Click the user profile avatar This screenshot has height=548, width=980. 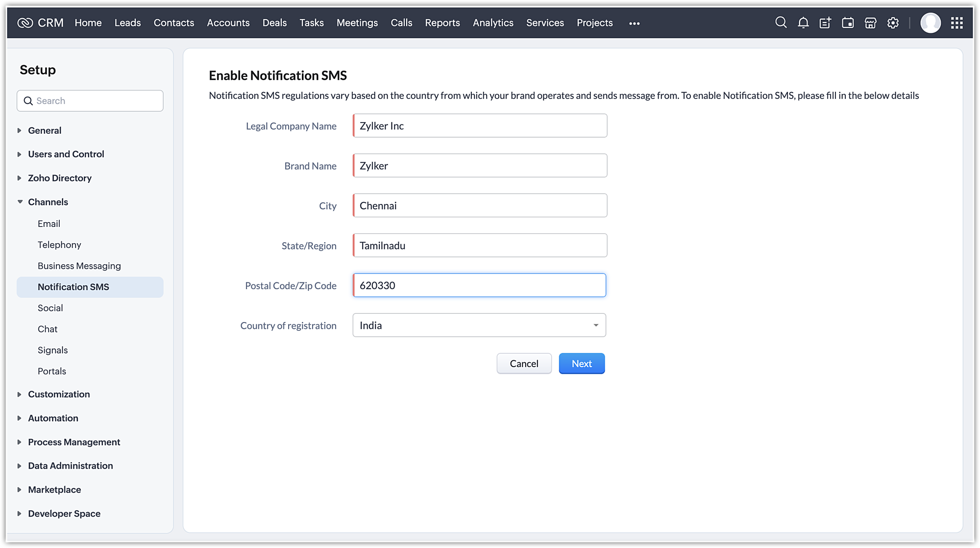pos(930,23)
